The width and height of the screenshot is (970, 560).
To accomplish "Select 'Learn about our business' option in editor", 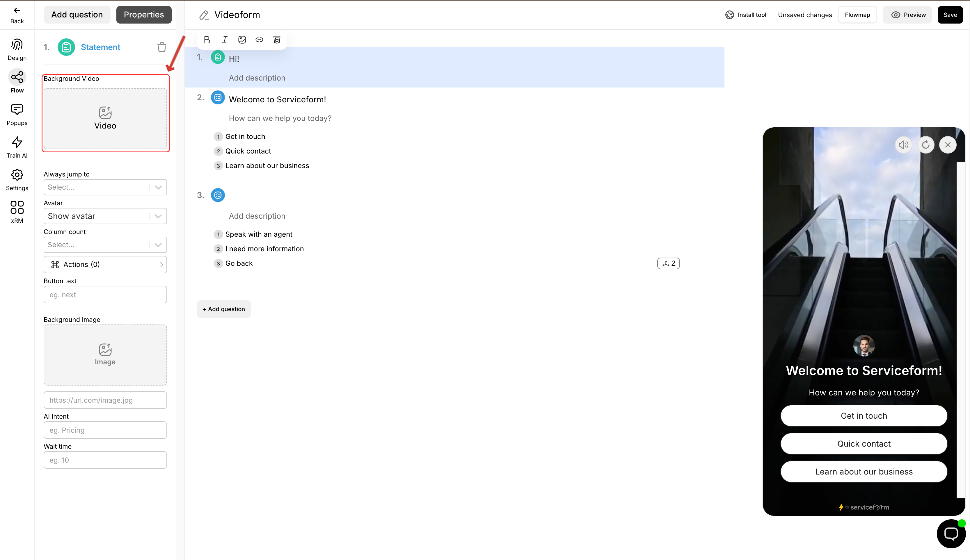I will pos(267,166).
